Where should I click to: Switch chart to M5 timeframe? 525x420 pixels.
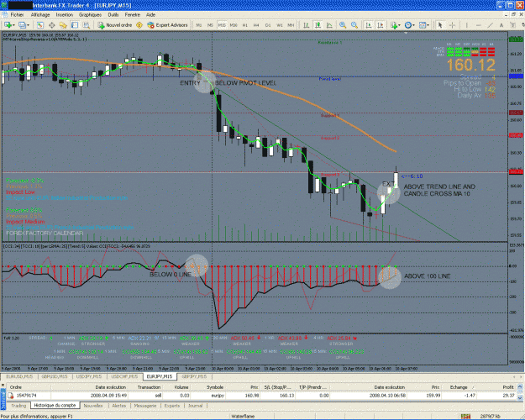click(210, 25)
